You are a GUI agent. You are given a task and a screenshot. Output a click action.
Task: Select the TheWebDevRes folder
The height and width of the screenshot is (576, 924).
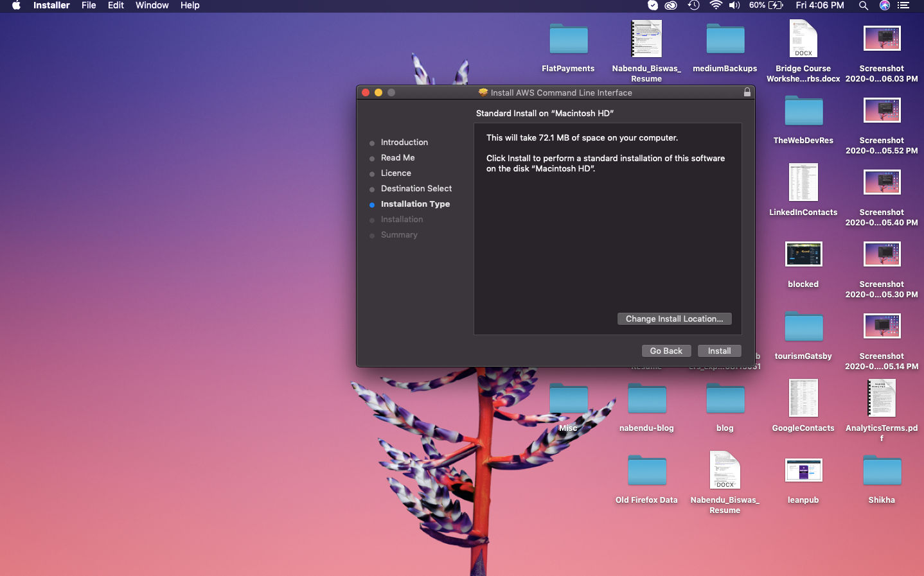[804, 111]
